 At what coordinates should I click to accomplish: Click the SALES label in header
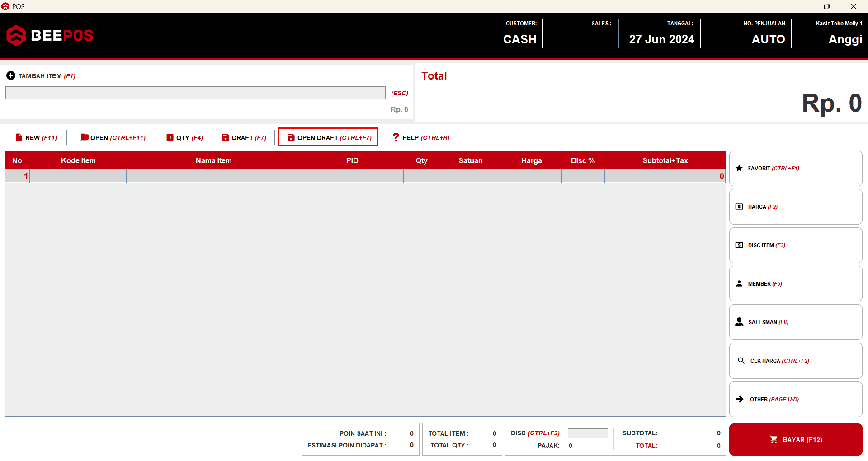[x=602, y=24]
